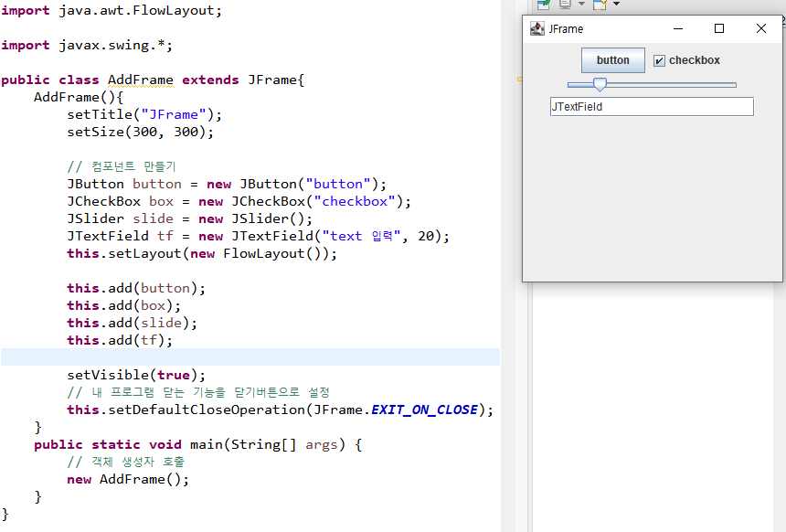Viewport: 786px width, 532px height.
Task: Click the 'setTitle("JFrame");' line
Action: coord(144,114)
